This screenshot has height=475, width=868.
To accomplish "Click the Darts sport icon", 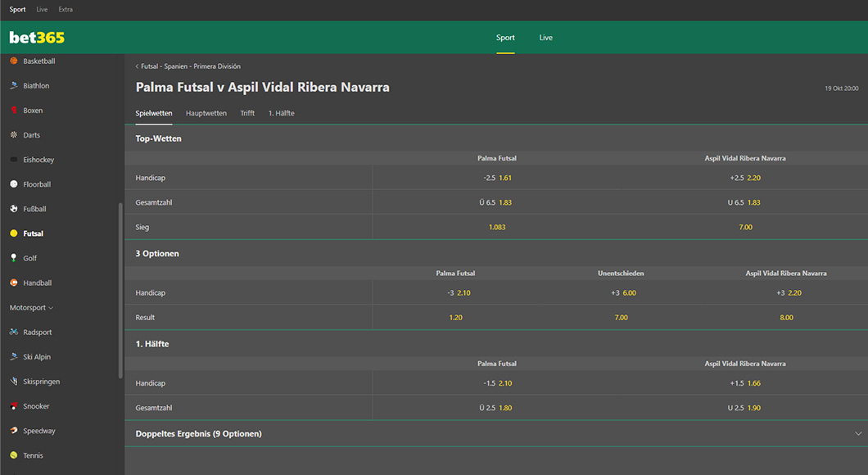I will [14, 134].
